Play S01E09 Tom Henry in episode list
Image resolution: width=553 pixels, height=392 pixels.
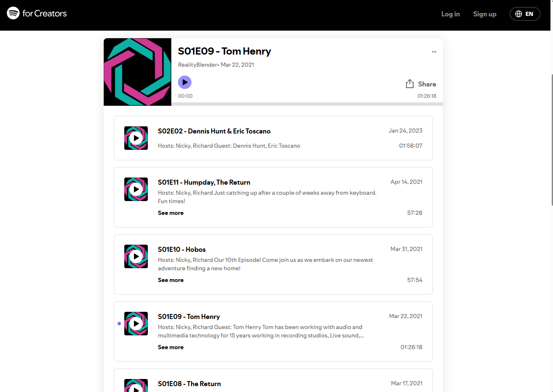(136, 324)
